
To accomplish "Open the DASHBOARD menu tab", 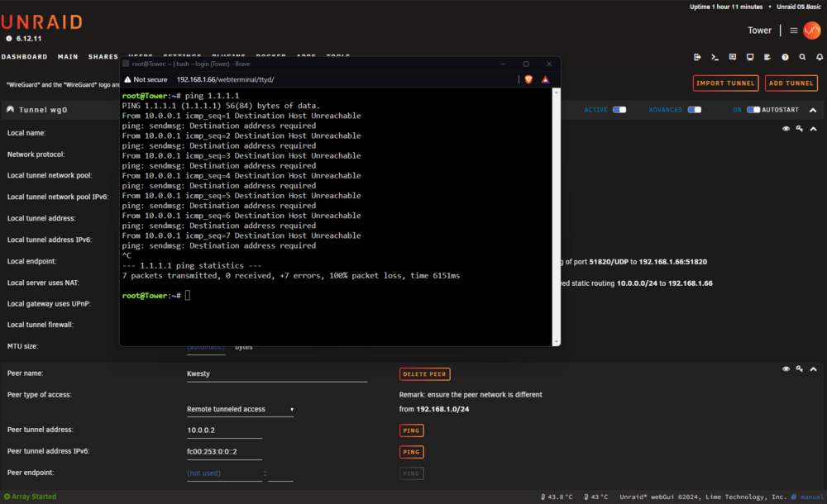I will [24, 57].
